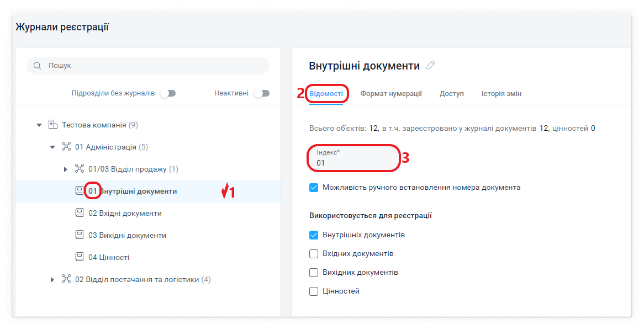Uncheck Можливість ручного встановлення номера документа
This screenshot has width=644, height=330.
pos(314,188)
